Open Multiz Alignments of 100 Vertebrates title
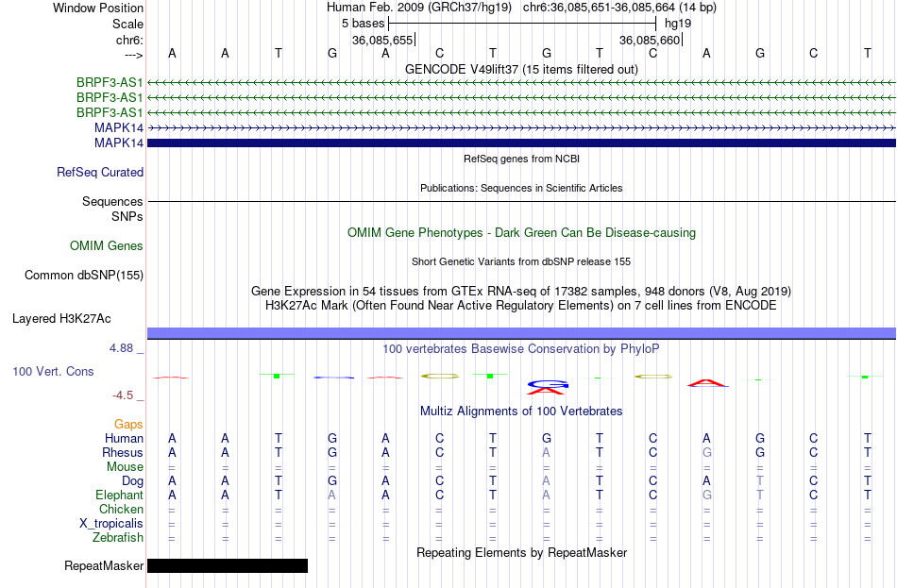 click(x=521, y=412)
